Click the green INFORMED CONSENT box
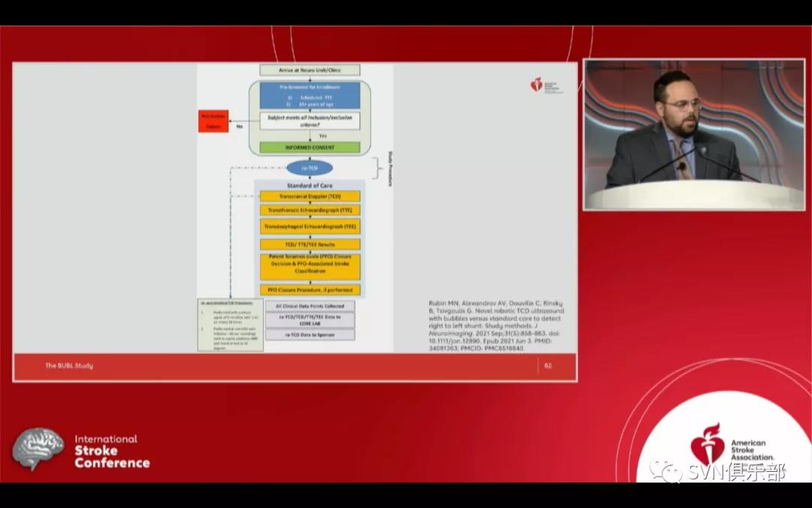Viewport: 812px width, 508px height. [310, 148]
